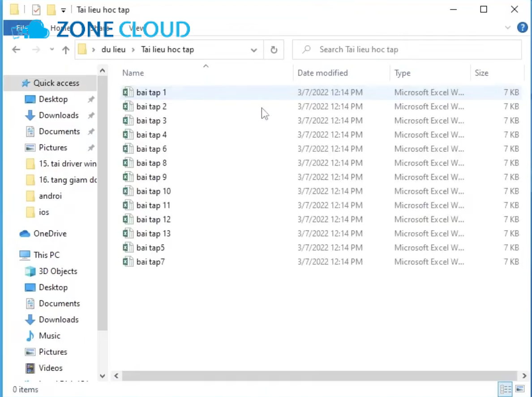Open pinned Downloads under Quick access
Image resolution: width=532 pixels, height=397 pixels.
(59, 115)
